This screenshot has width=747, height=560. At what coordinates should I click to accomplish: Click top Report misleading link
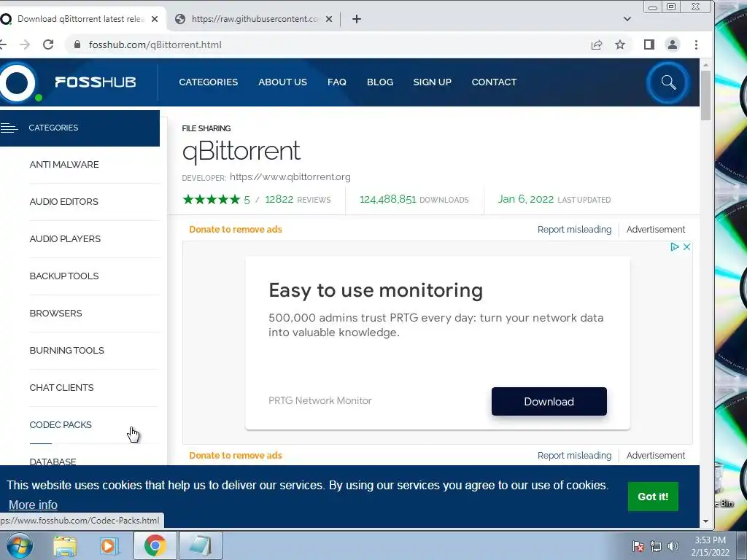pyautogui.click(x=574, y=230)
